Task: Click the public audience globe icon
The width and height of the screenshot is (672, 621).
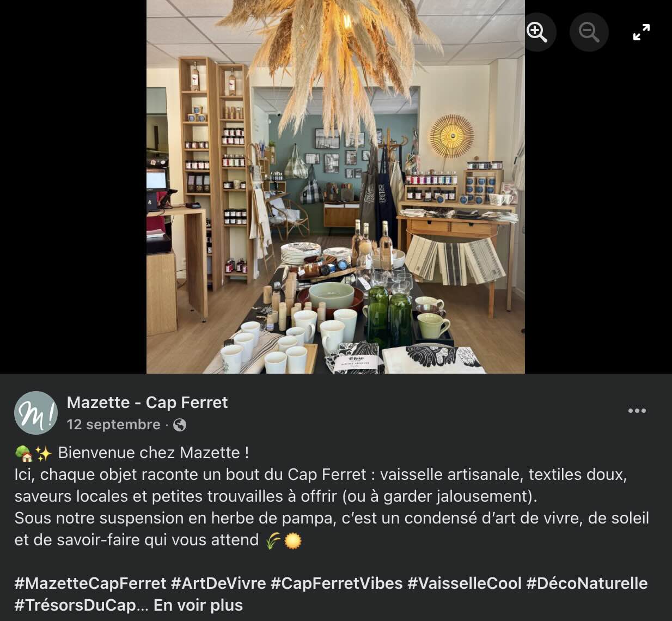Action: (180, 425)
